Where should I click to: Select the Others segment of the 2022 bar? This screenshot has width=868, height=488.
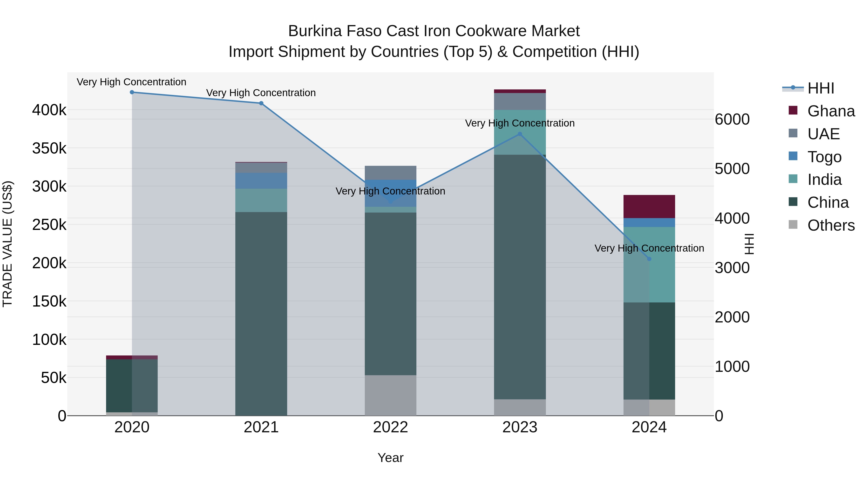[391, 395]
